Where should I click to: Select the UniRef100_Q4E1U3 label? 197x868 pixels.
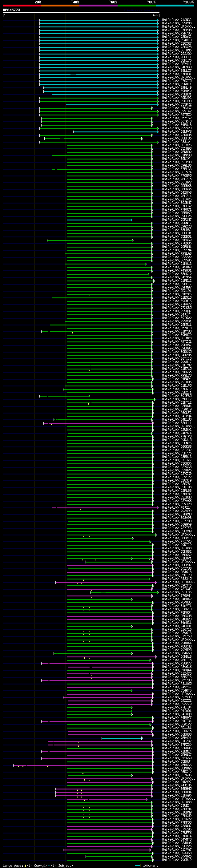(177, 419)
